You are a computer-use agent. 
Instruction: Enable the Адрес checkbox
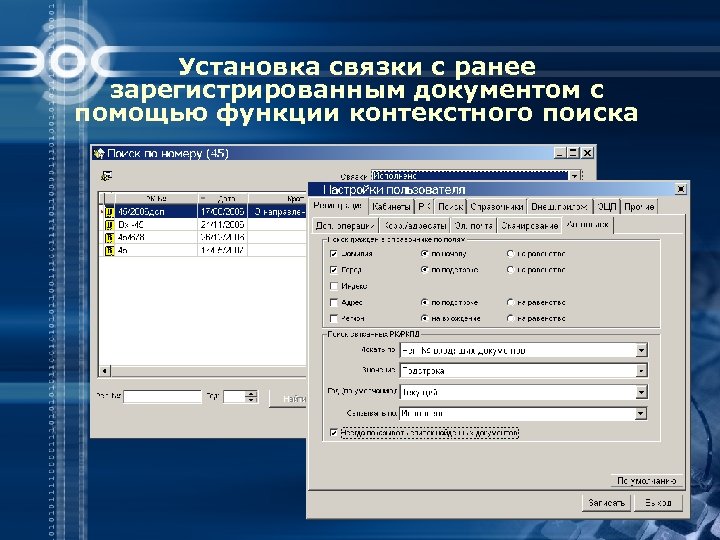coord(334,303)
